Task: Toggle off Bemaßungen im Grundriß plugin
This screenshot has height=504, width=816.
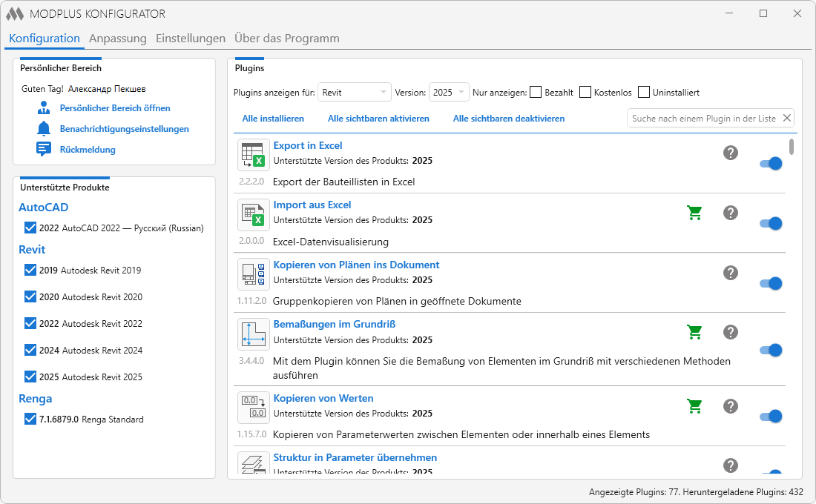Action: [x=771, y=350]
